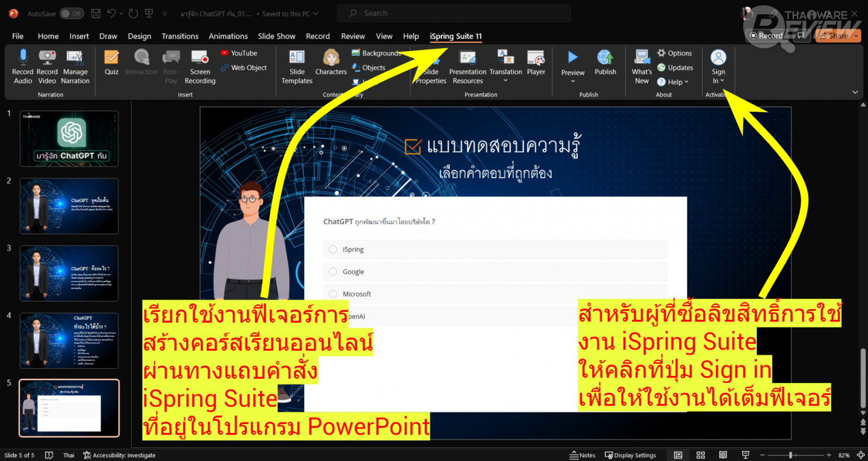This screenshot has height=461, width=868.
Task: Click the Search box in title bar
Action: (x=454, y=14)
